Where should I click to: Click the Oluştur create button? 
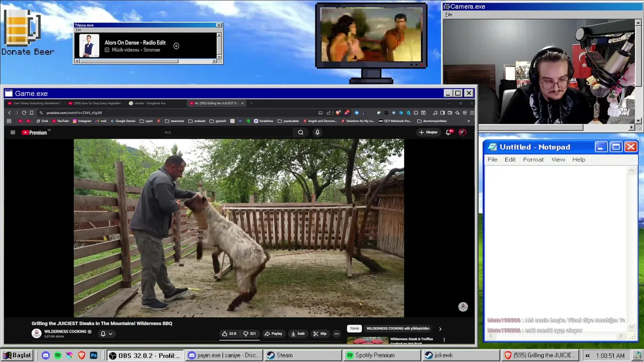428,132
